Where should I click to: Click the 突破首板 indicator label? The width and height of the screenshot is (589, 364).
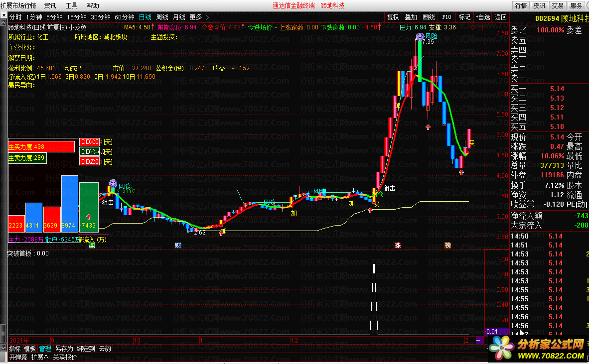click(x=19, y=253)
